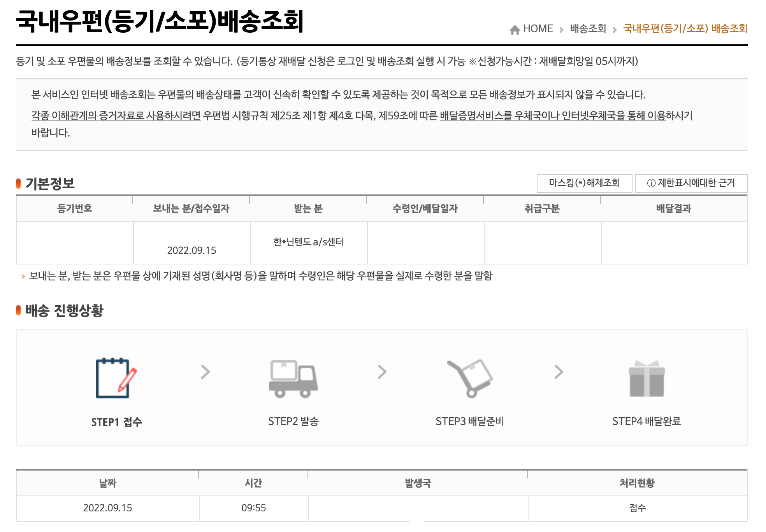Click the STEP4 배달완료 gift box icon

point(647,379)
